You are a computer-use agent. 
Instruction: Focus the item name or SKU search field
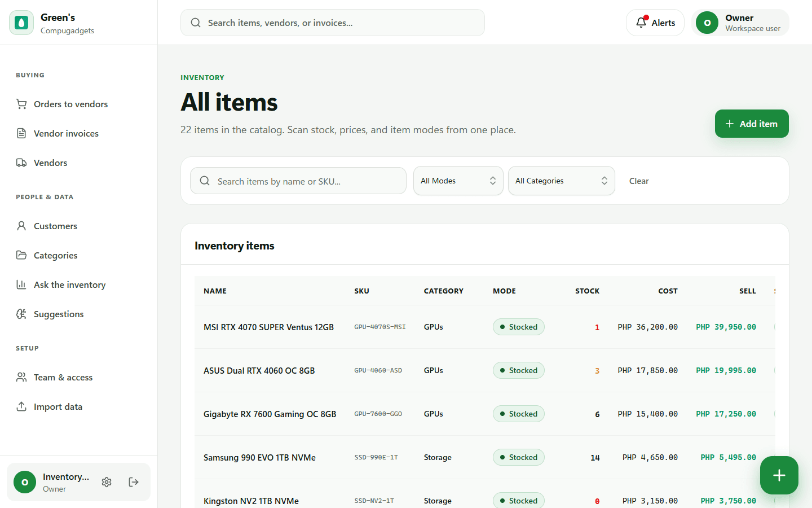[298, 181]
